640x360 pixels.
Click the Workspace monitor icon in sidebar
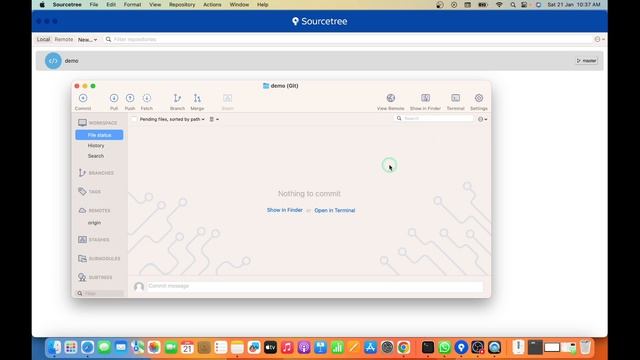[x=82, y=122]
